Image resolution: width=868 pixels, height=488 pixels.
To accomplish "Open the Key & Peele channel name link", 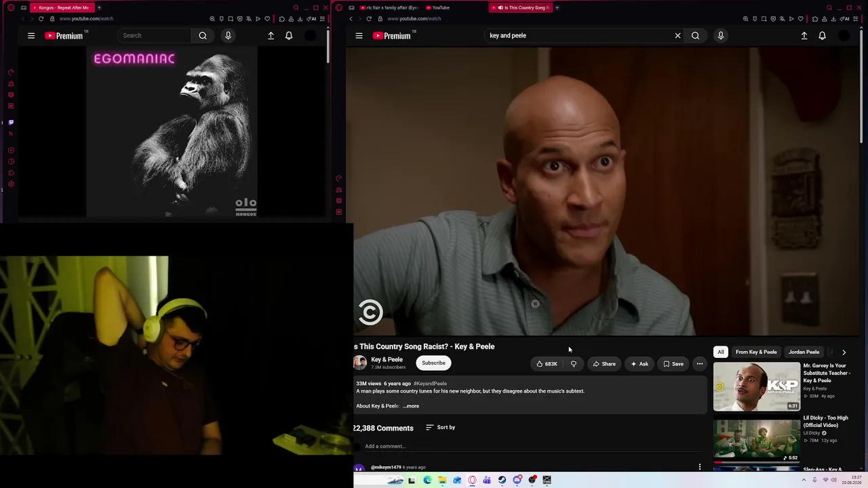I will coord(387,360).
